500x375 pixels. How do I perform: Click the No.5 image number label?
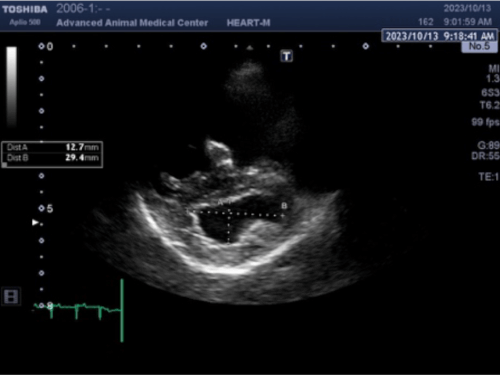tap(479, 46)
